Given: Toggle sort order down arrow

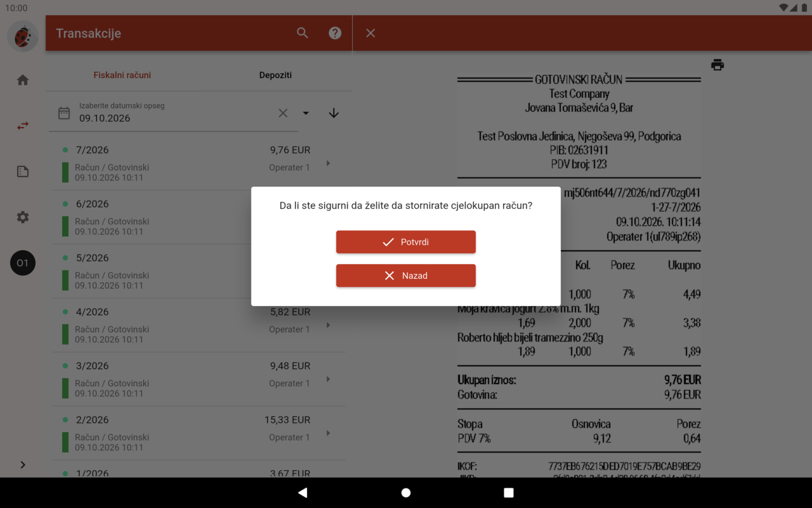Looking at the screenshot, I should coord(334,113).
